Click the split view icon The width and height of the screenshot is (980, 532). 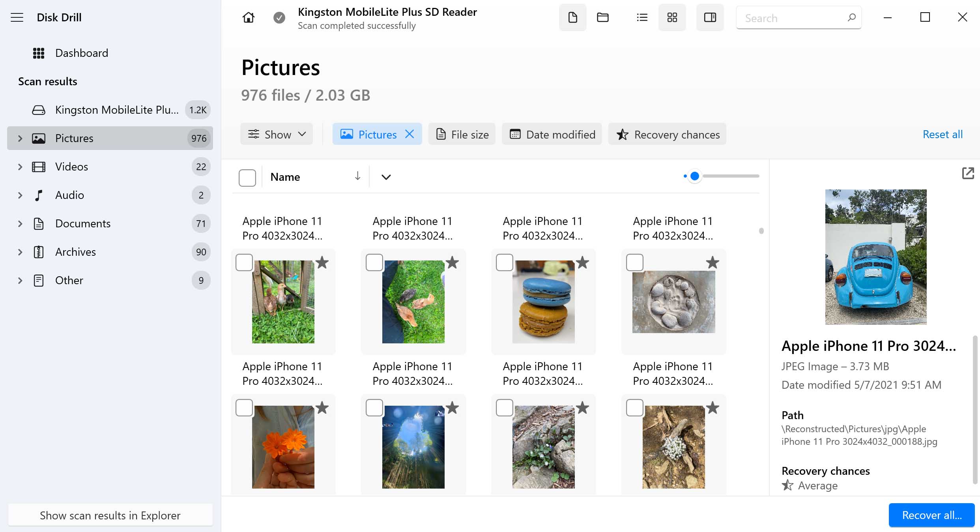click(x=709, y=18)
